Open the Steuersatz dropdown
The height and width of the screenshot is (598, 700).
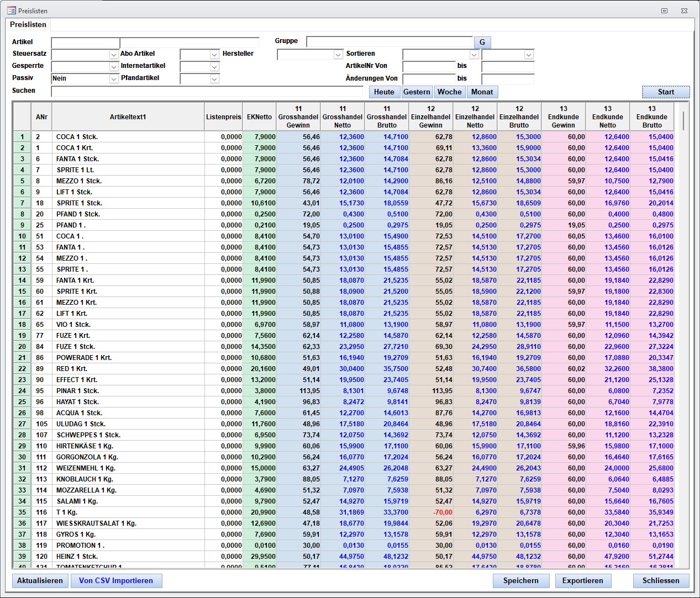pos(113,55)
